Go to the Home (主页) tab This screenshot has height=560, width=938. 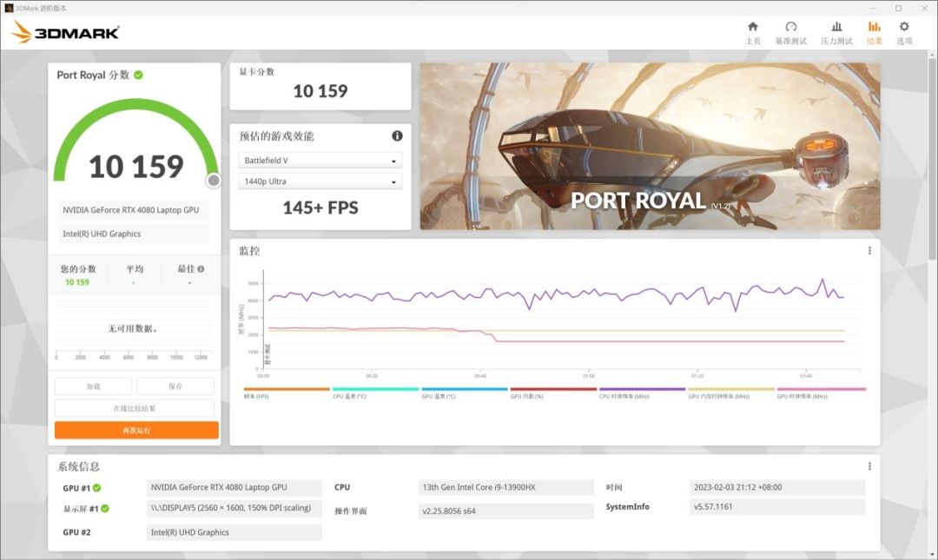752,33
